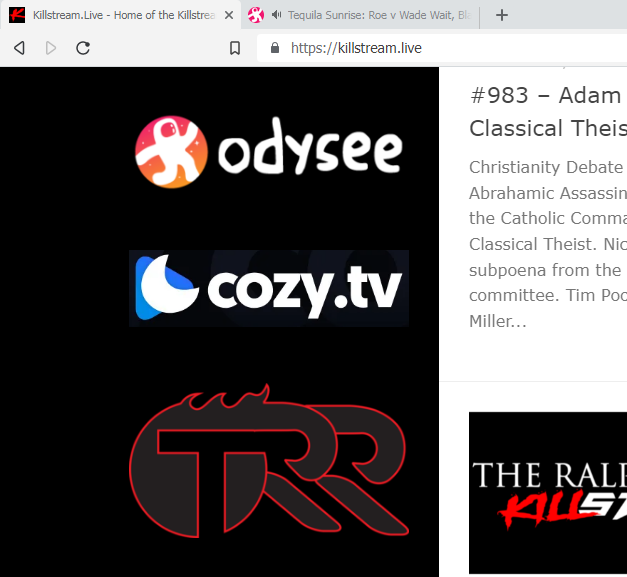
Task: Mute audio on the Tequila Sunrise tab
Action: click(276, 15)
